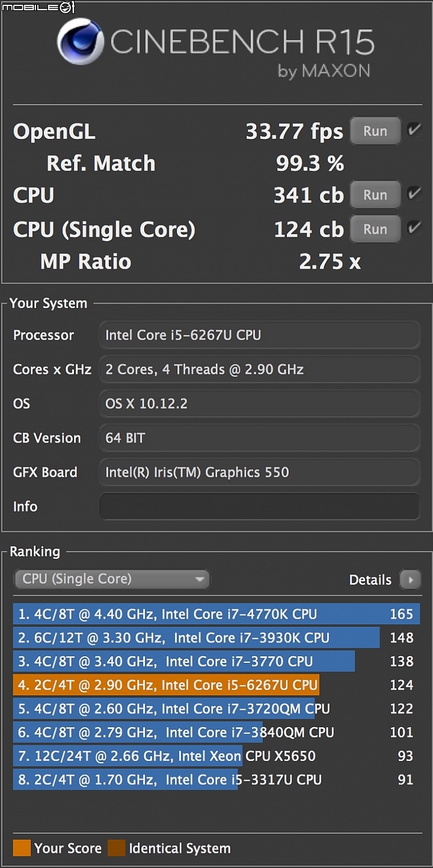Open the CPU (Single Core) ranking dropdown
The width and height of the screenshot is (433, 868).
[112, 579]
